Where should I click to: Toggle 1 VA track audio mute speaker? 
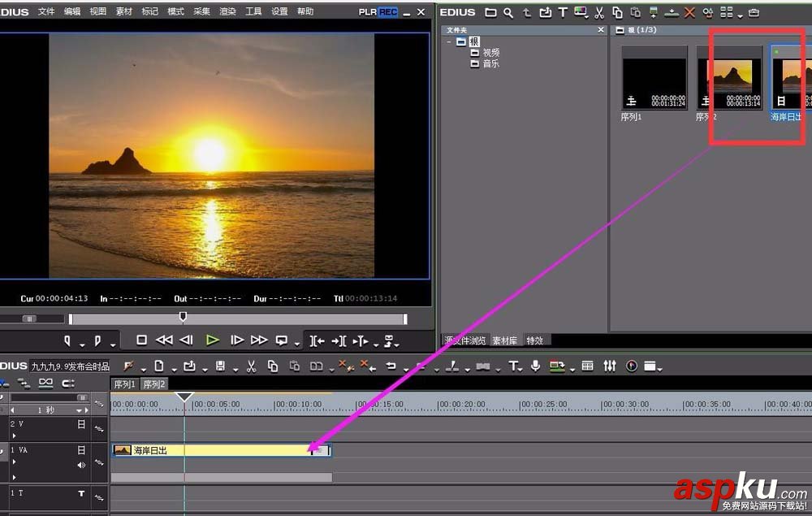[81, 465]
